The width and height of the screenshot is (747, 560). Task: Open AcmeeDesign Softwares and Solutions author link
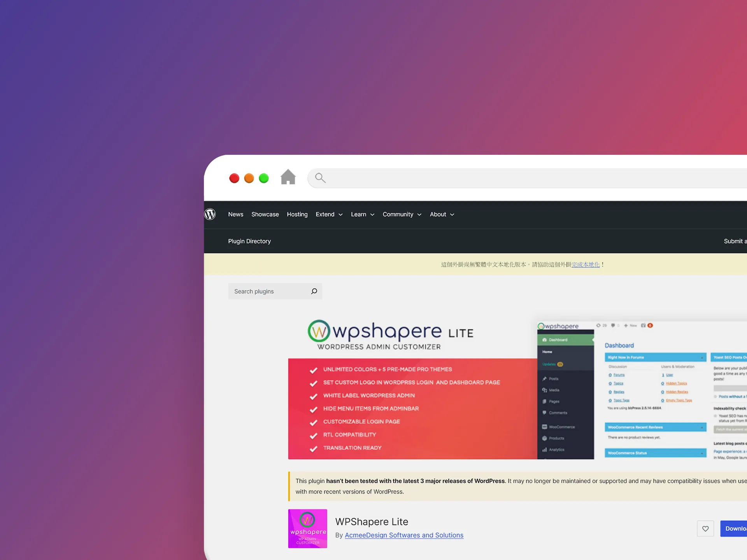404,535
